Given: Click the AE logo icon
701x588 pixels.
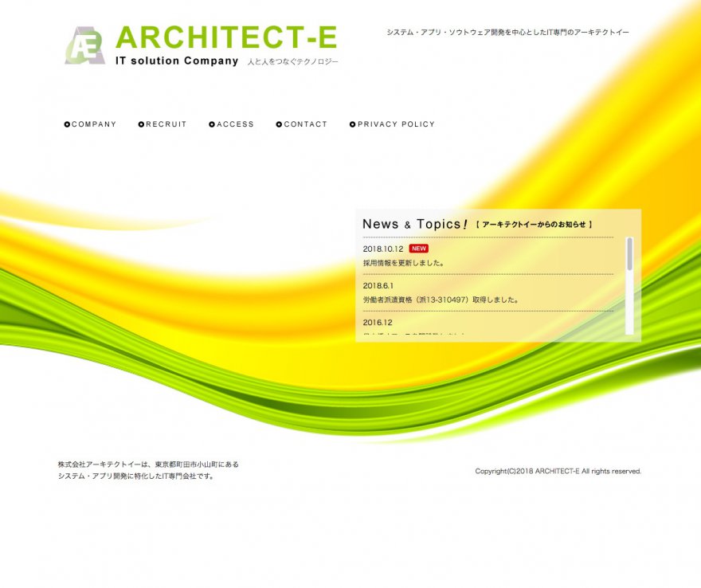Looking at the screenshot, I should [85, 45].
